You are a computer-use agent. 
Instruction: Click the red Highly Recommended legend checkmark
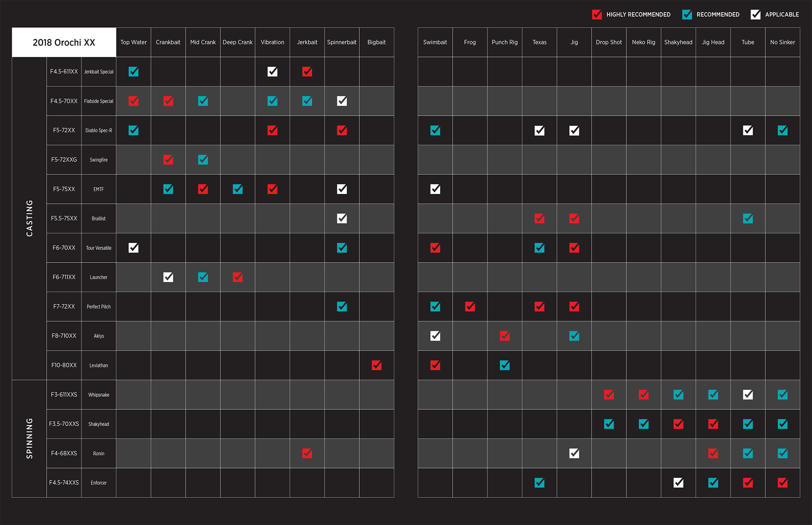click(x=596, y=15)
